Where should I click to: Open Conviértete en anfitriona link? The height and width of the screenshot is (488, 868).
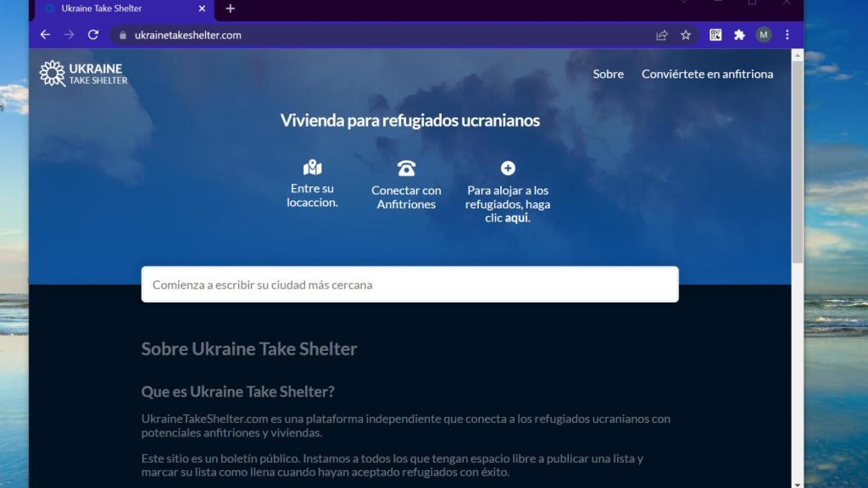point(707,74)
